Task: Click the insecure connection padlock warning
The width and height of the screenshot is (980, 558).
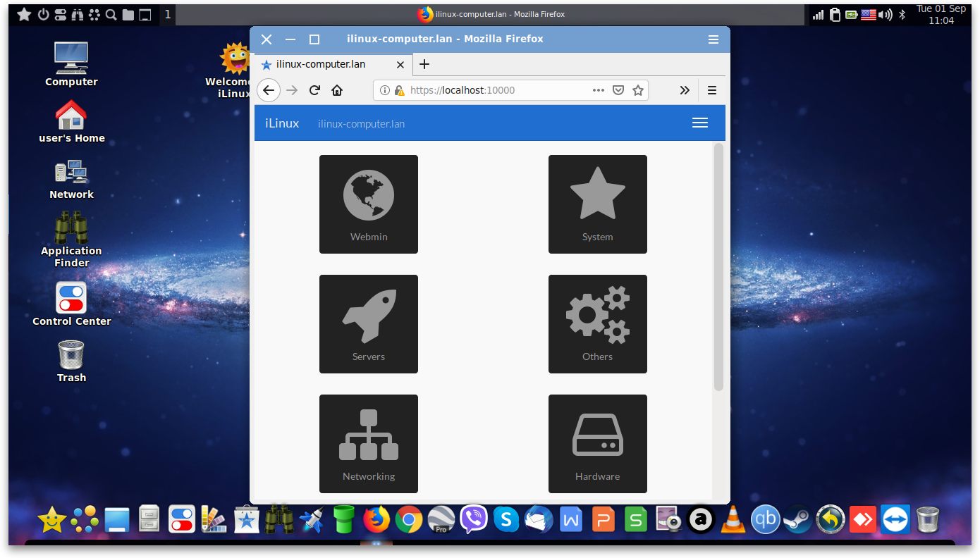Action: (x=399, y=90)
